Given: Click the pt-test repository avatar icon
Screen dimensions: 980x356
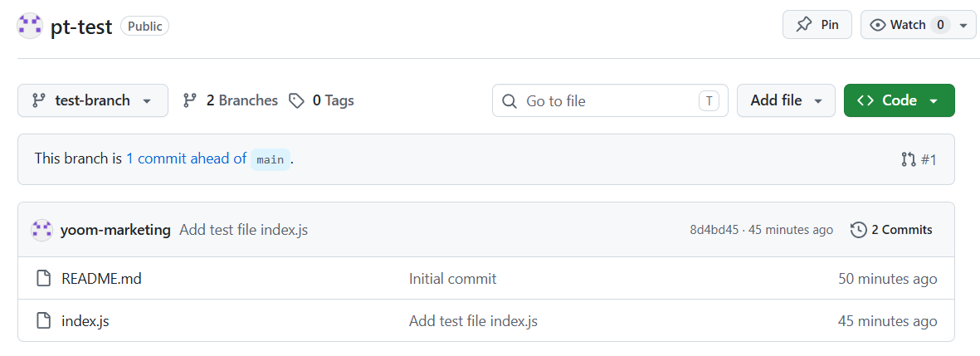Looking at the screenshot, I should coord(29,27).
